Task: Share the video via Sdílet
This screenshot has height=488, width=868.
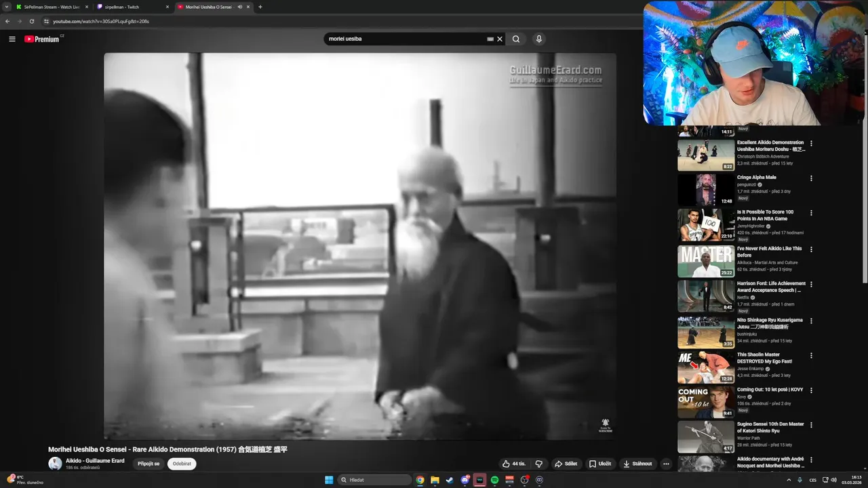Action: pos(566,464)
